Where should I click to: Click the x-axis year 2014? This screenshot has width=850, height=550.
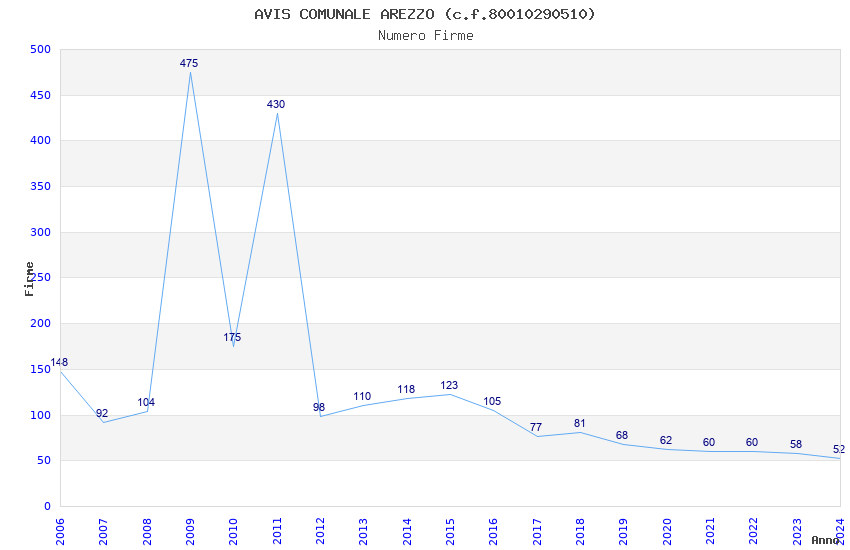tap(407, 531)
